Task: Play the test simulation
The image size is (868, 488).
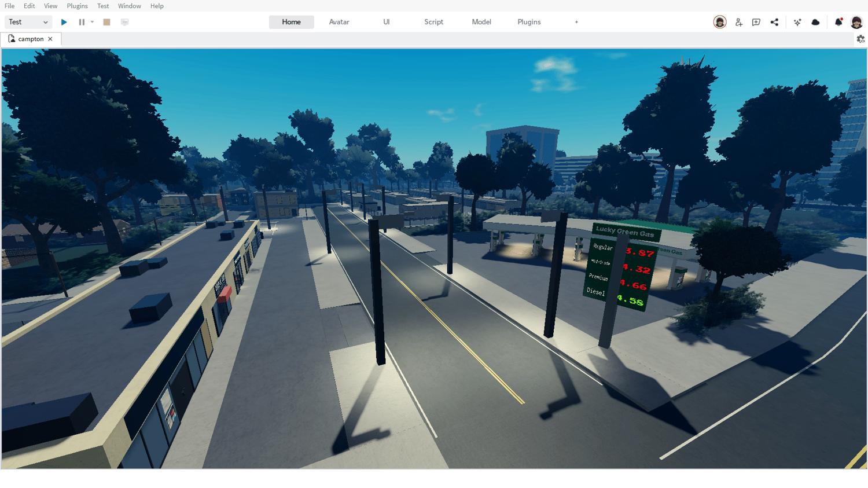Action: 64,22
